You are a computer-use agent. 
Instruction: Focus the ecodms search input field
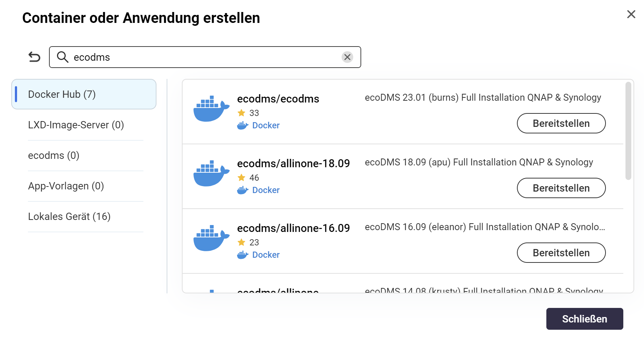[203, 57]
